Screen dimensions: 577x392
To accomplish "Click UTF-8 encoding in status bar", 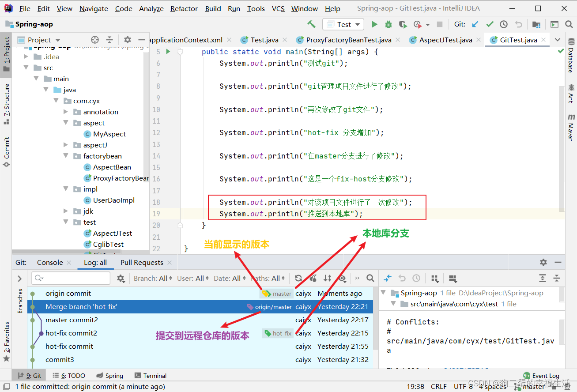I will click(x=463, y=386).
